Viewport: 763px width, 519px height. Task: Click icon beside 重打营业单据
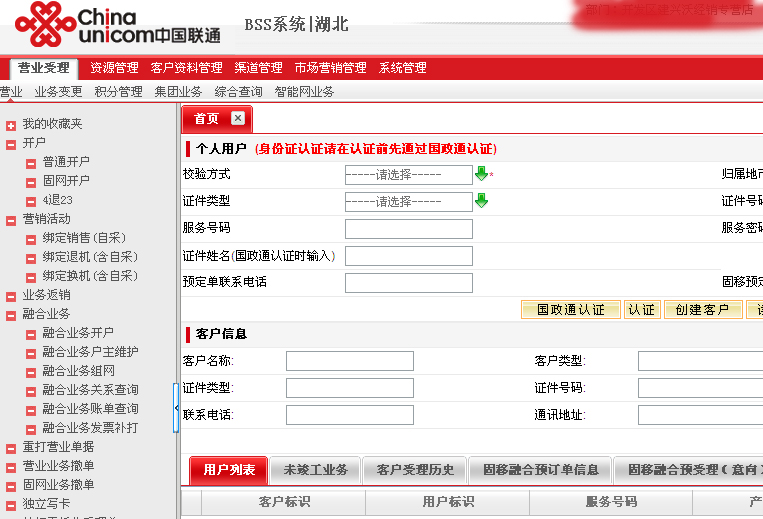coord(11,448)
